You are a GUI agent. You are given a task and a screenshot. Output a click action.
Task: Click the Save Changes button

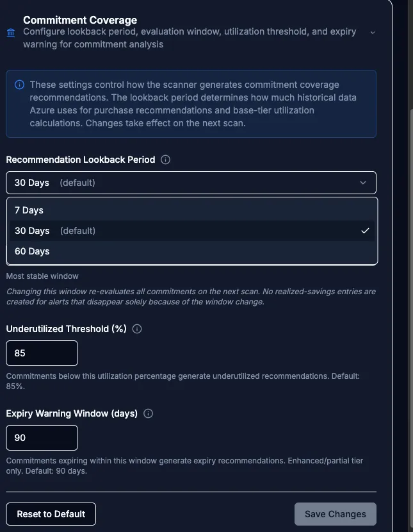tap(335, 514)
